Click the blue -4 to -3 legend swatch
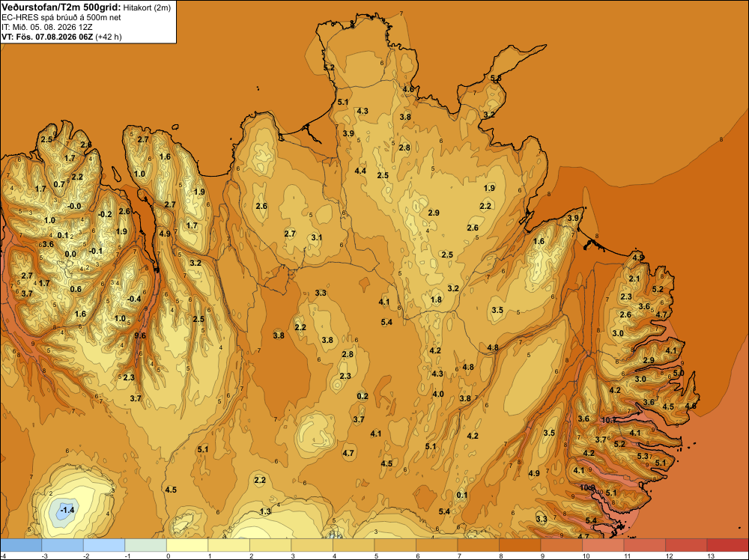 (21, 545)
